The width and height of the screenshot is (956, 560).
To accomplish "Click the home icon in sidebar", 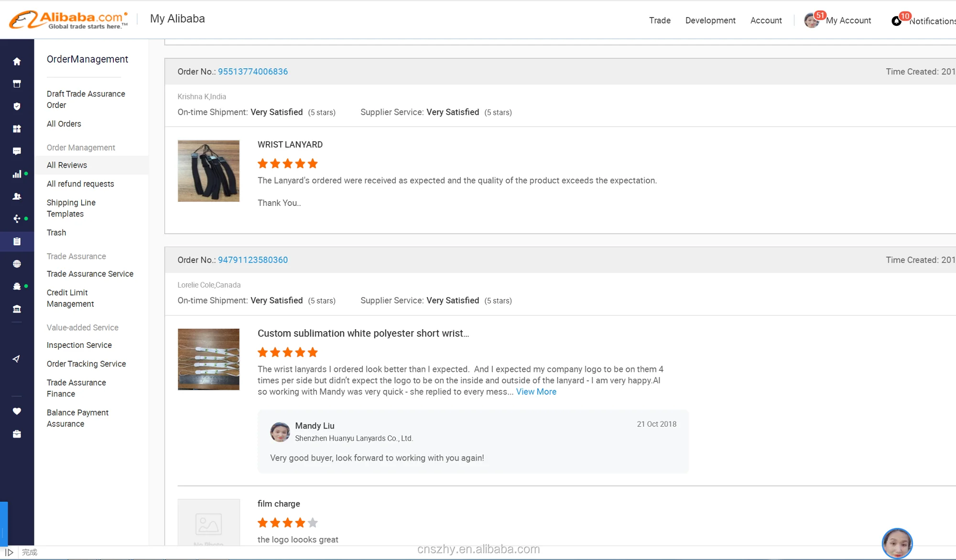I will pyautogui.click(x=17, y=62).
